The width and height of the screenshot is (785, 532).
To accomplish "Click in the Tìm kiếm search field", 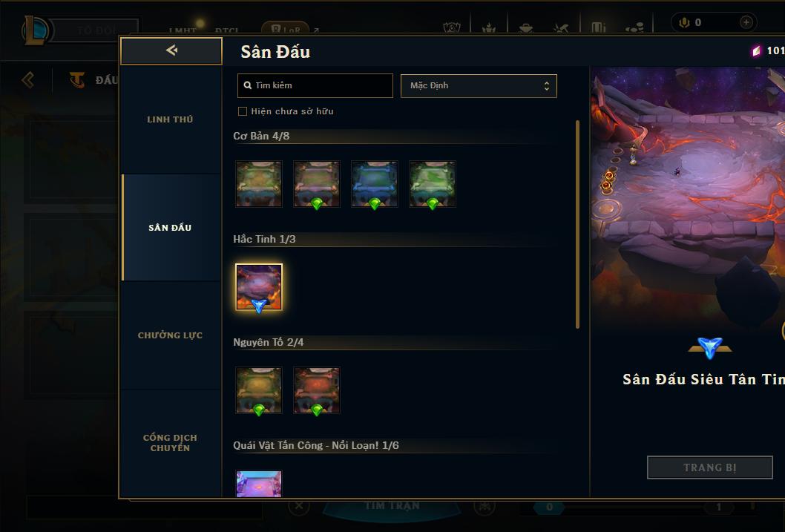I will click(x=315, y=85).
